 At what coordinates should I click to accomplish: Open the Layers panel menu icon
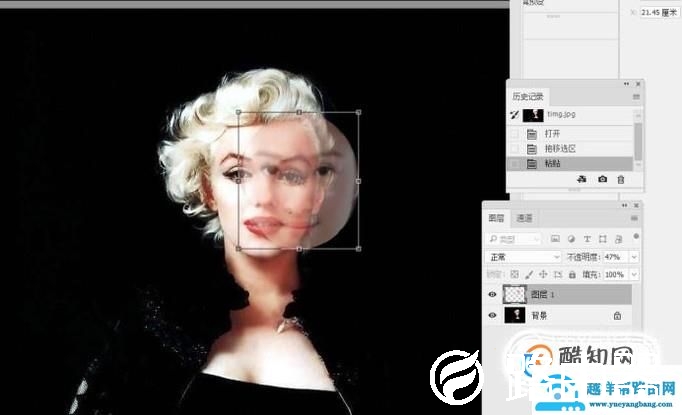(634, 218)
